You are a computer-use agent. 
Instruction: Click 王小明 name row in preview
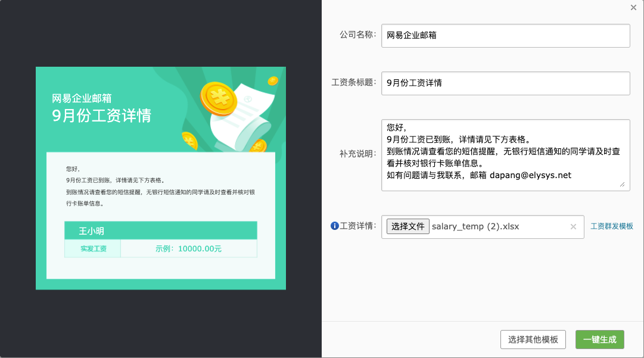pyautogui.click(x=161, y=231)
